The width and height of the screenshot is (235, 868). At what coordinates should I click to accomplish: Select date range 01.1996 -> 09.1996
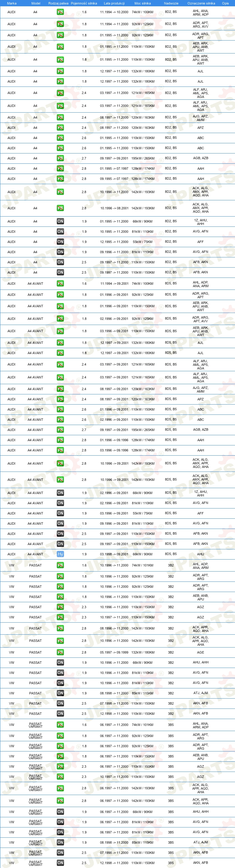coord(114,440)
